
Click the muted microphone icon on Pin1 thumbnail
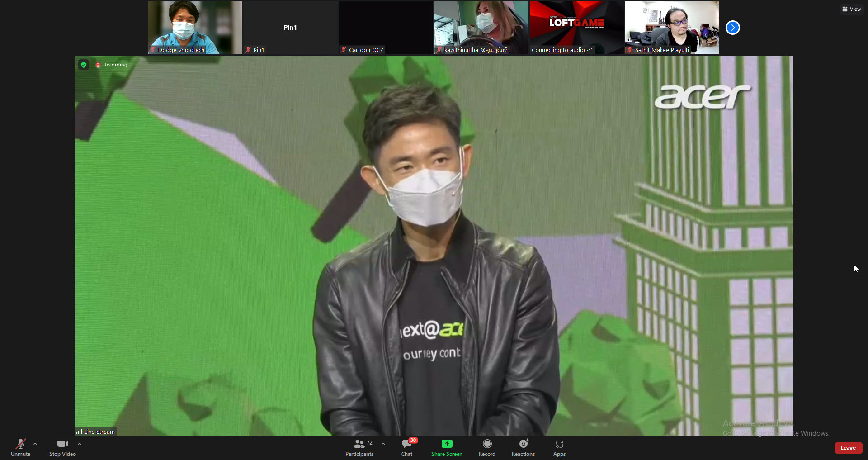pos(248,50)
